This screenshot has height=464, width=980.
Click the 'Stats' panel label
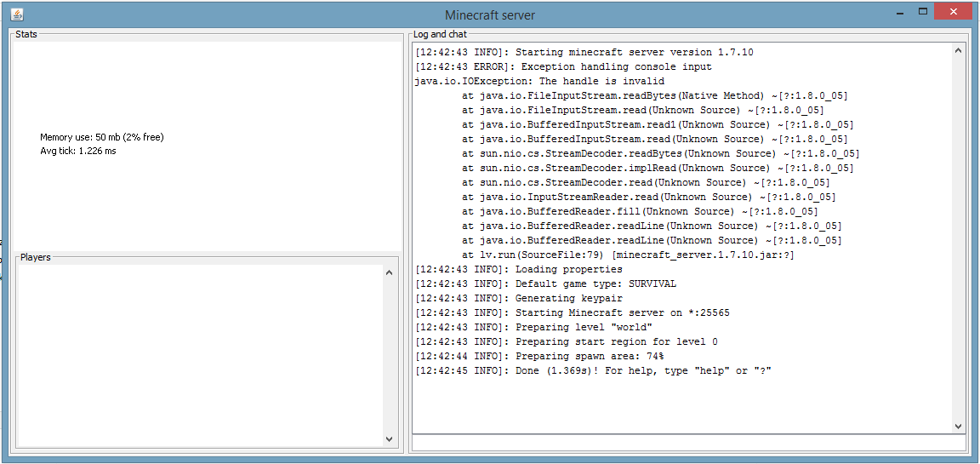pyautogui.click(x=26, y=34)
